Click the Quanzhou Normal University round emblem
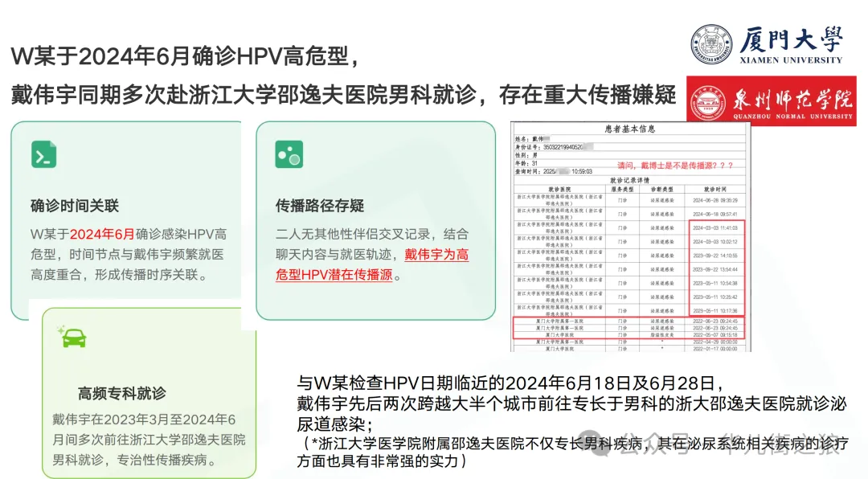This screenshot has height=479, width=868. (x=707, y=103)
